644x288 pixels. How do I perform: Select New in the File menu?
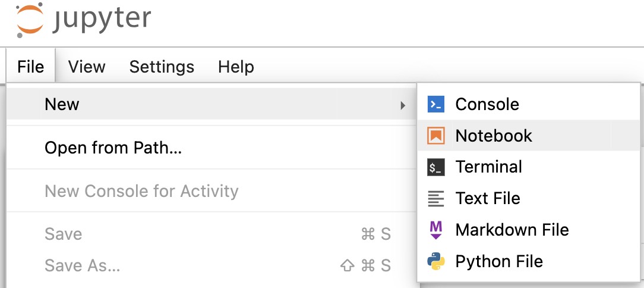pos(211,104)
